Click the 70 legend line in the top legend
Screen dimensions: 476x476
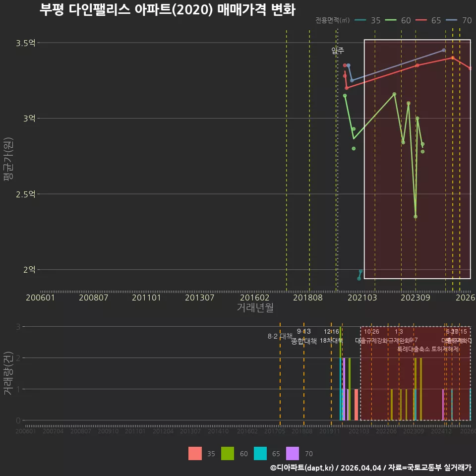(451, 20)
